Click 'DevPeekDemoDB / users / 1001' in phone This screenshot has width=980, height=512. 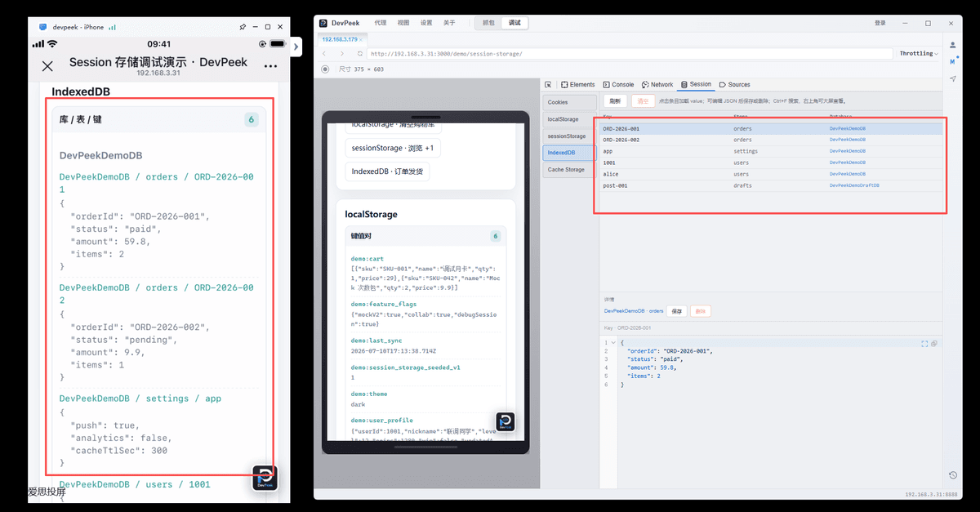click(135, 484)
